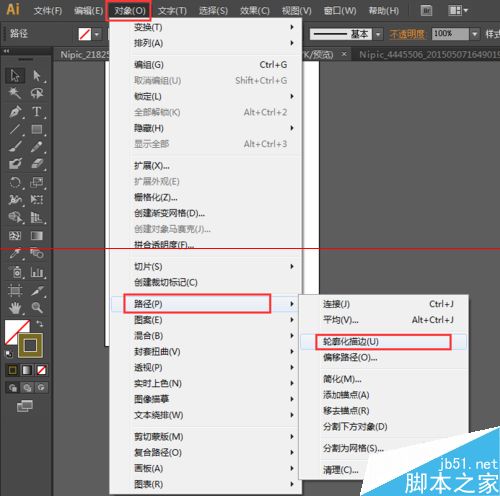Expand the 排列(A) submenu
Screen dimensions: 500x496
(207, 43)
